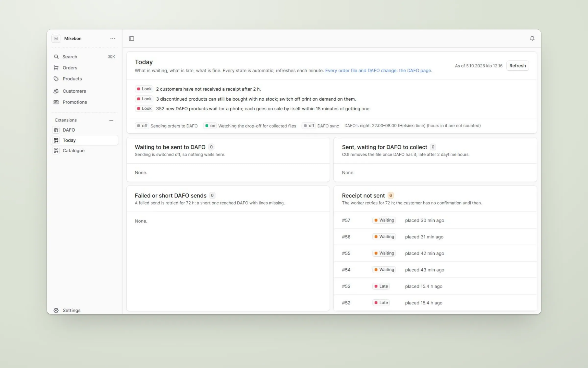Click the Refresh button
Image resolution: width=588 pixels, height=368 pixels.
(x=517, y=66)
